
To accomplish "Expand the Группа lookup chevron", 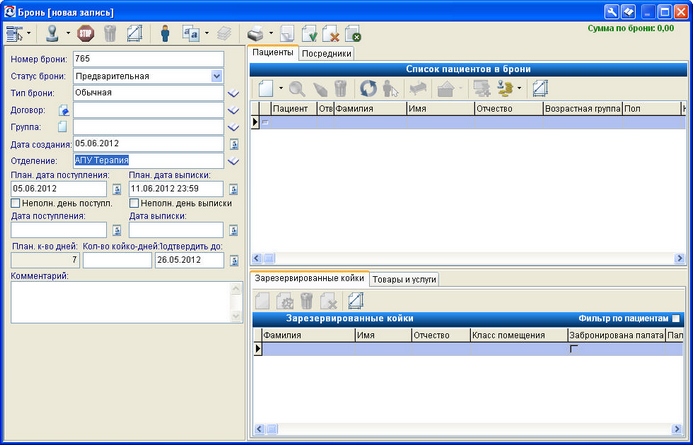I will pyautogui.click(x=233, y=127).
